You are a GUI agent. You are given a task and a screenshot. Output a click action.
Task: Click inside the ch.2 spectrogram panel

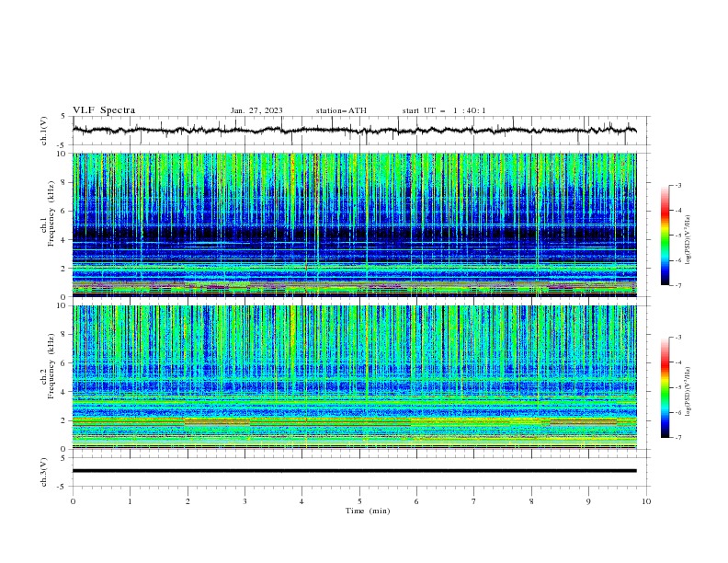[354, 377]
